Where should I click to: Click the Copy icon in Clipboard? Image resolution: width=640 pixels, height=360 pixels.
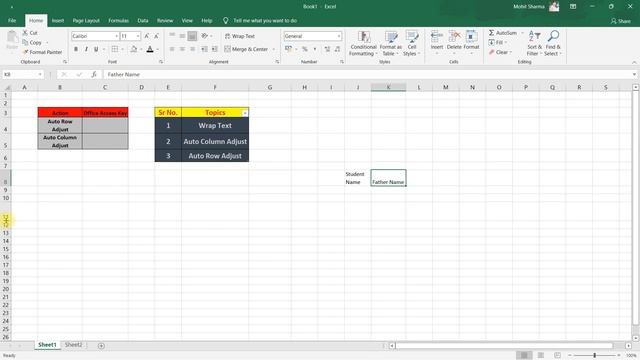coord(25,42)
